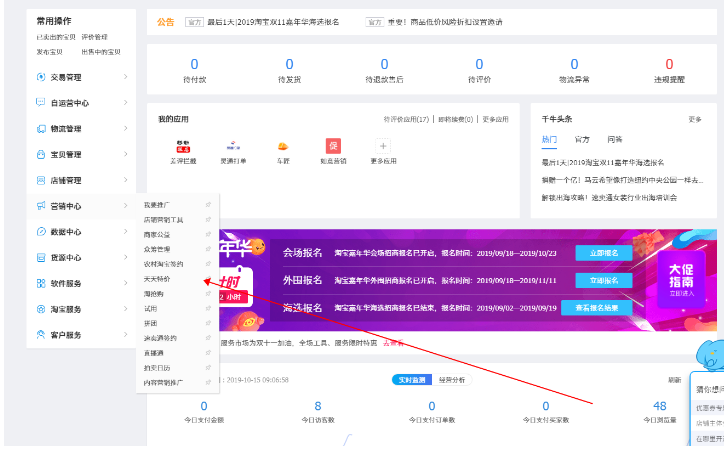Click the 更多应用 plus icon
The width and height of the screenshot is (727, 454).
[x=383, y=146]
